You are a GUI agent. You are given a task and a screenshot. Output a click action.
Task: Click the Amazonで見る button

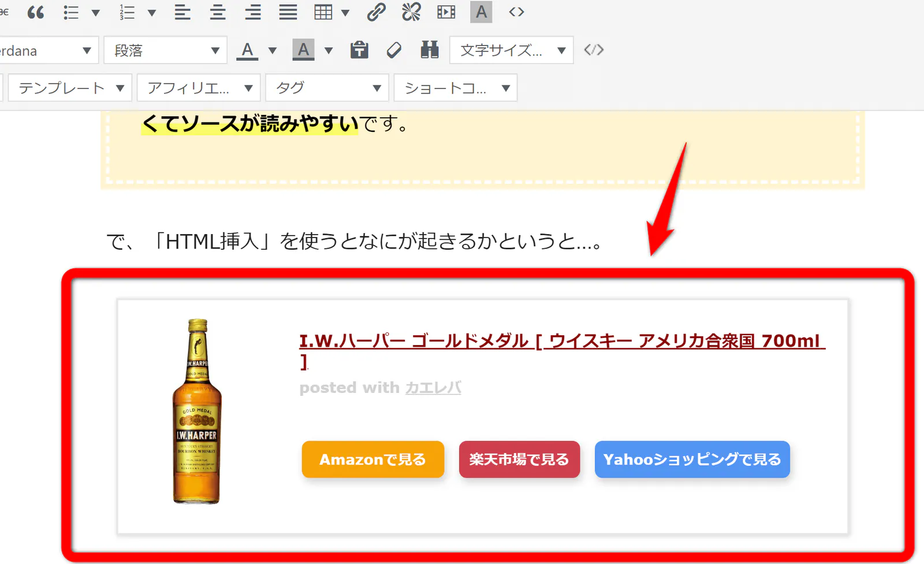pos(373,459)
